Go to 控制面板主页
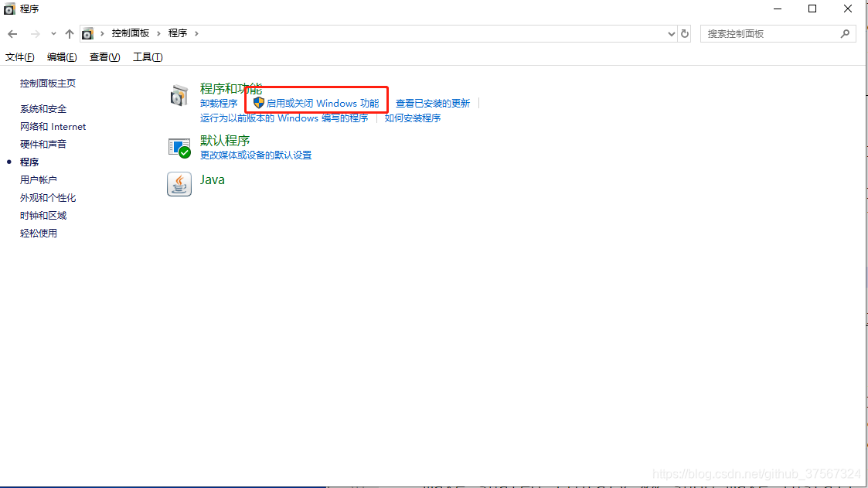 click(x=48, y=83)
